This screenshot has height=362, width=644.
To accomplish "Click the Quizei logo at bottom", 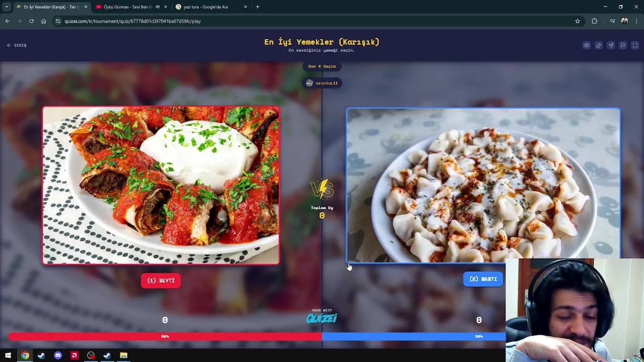I will 322,318.
